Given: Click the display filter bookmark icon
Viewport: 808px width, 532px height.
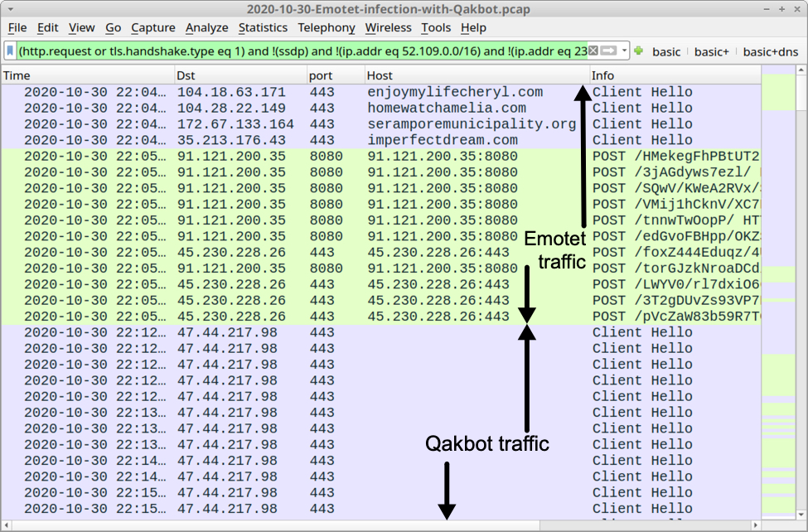Looking at the screenshot, I should pos(10,51).
